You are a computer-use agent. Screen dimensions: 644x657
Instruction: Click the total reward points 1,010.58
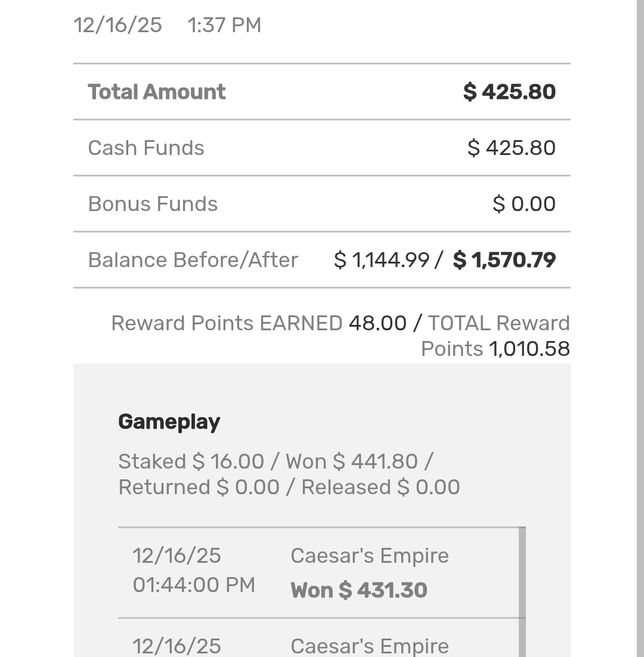point(529,349)
